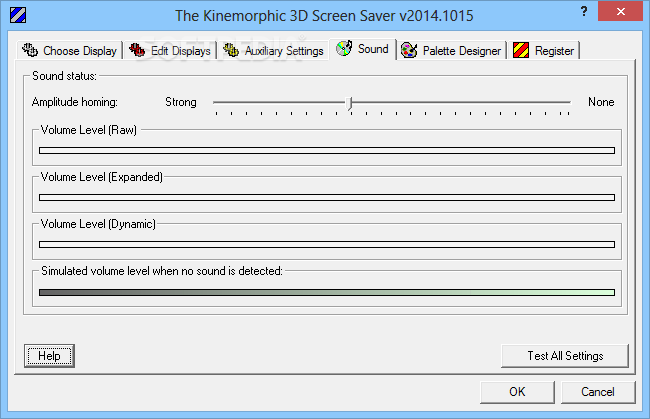
Task: Click the 'Strong' label beside the slider
Action: pos(181,102)
